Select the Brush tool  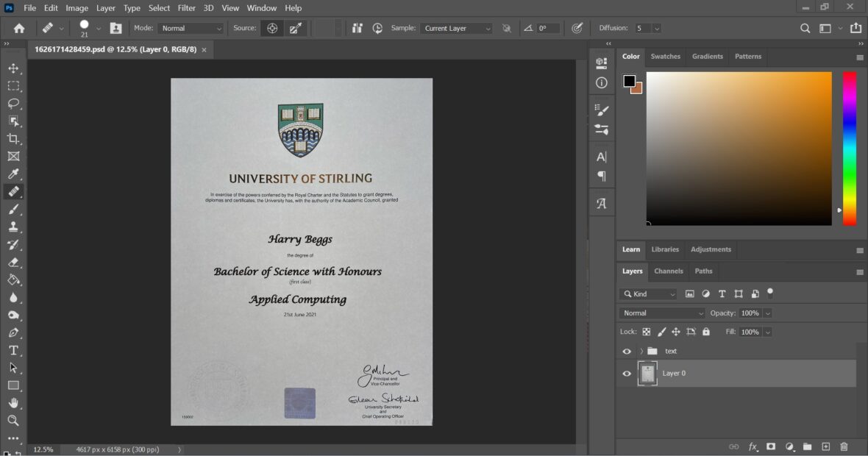[13, 209]
